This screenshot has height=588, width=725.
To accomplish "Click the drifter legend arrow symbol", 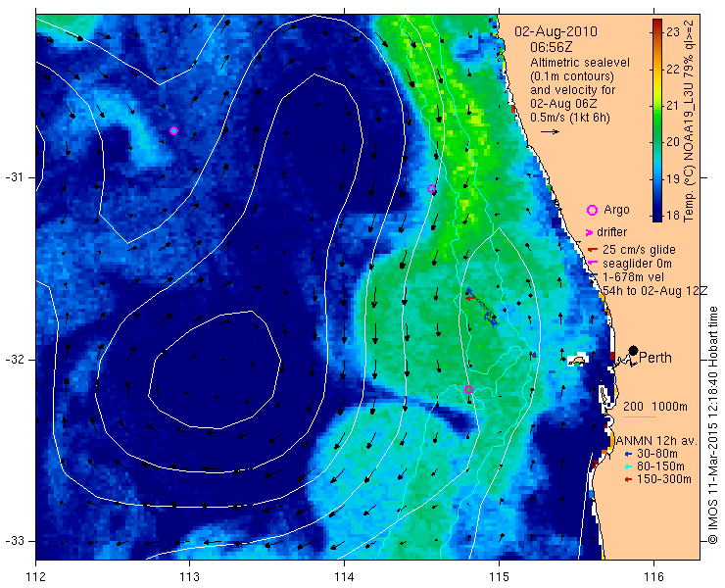I will click(x=590, y=232).
